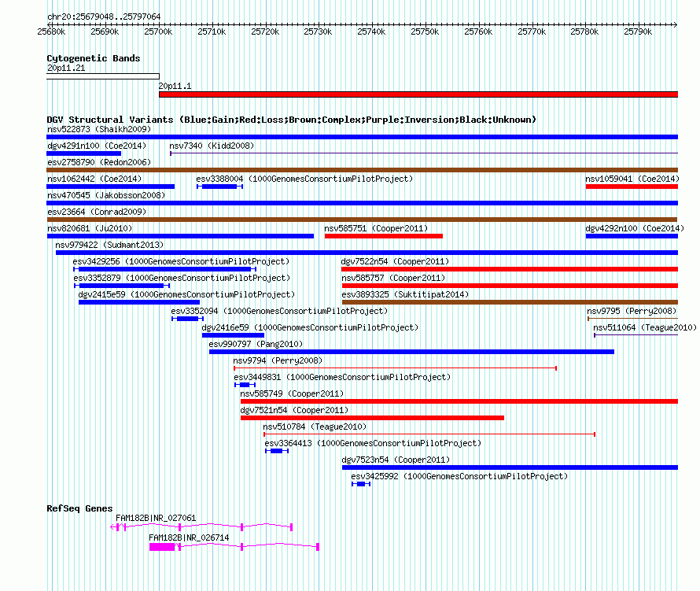Click the 25700k ruler tick label
Viewport: 700px width, 591px height.
coord(158,31)
